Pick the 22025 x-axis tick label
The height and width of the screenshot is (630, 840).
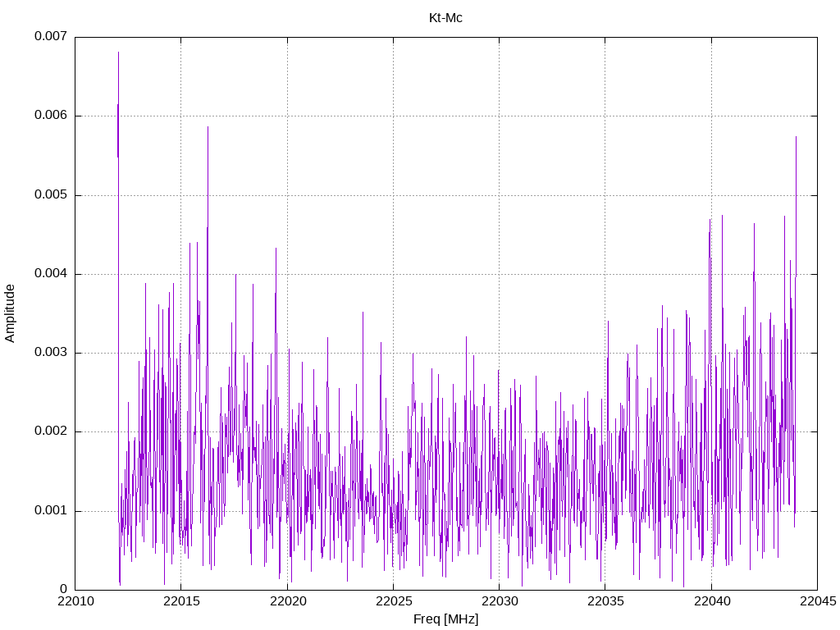pyautogui.click(x=392, y=601)
